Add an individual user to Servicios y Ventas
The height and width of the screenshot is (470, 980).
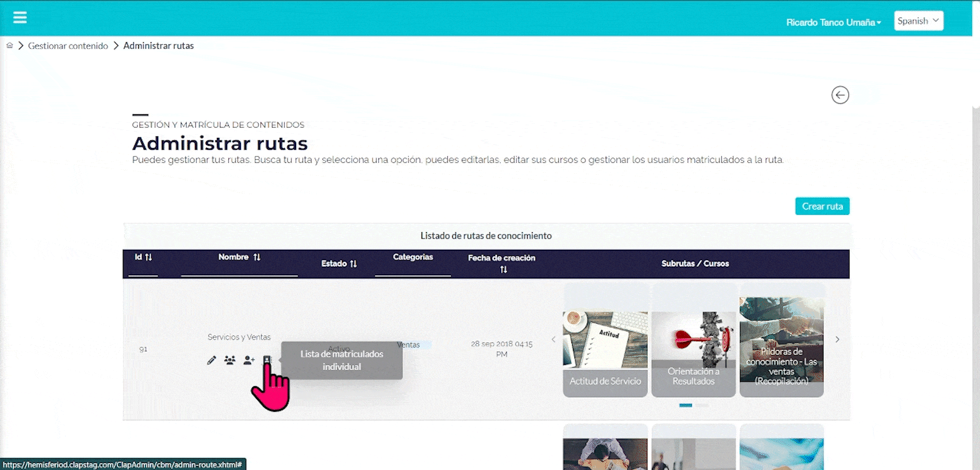tap(249, 360)
